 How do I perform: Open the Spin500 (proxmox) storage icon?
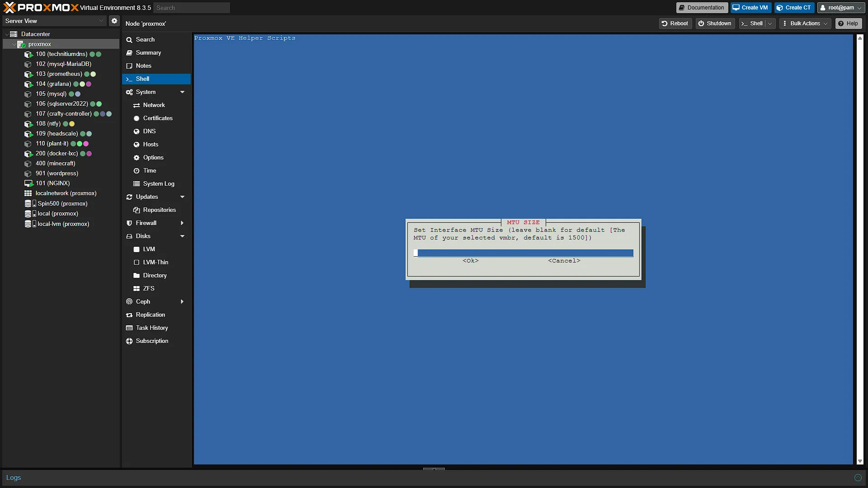[30, 204]
